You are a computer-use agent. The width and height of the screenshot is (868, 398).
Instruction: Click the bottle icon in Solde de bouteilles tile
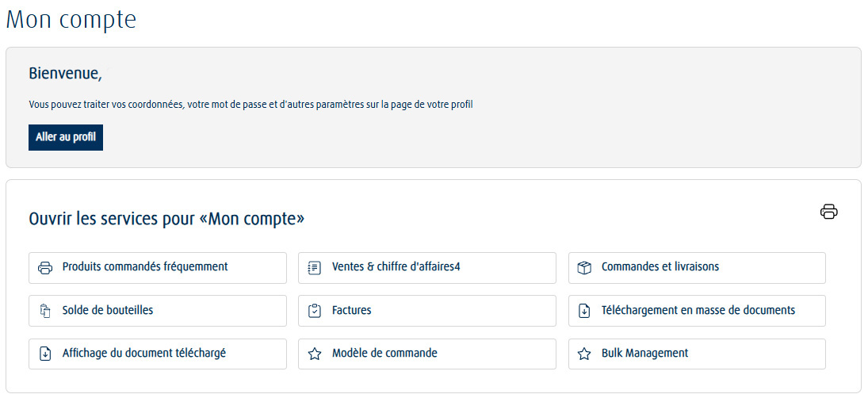pos(45,311)
